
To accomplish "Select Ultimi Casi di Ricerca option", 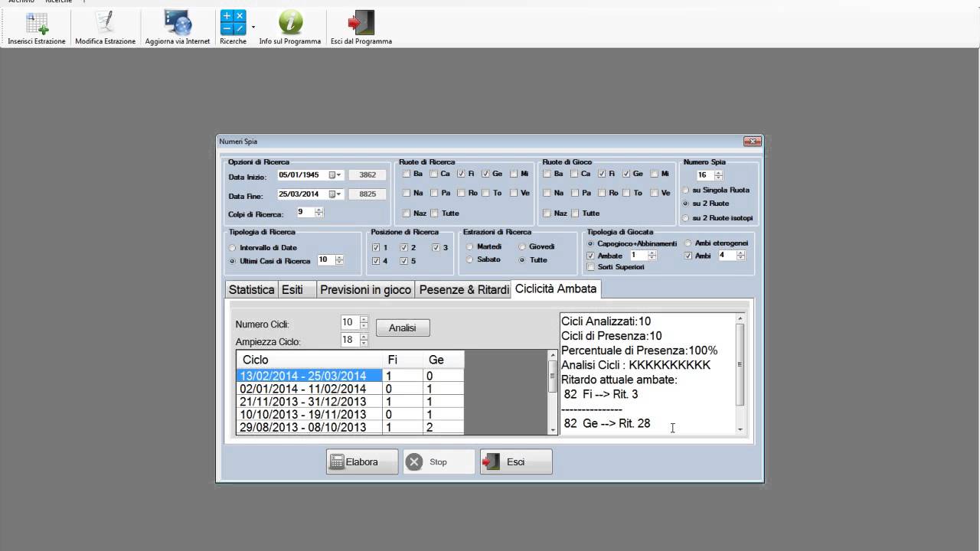I will coord(233,261).
